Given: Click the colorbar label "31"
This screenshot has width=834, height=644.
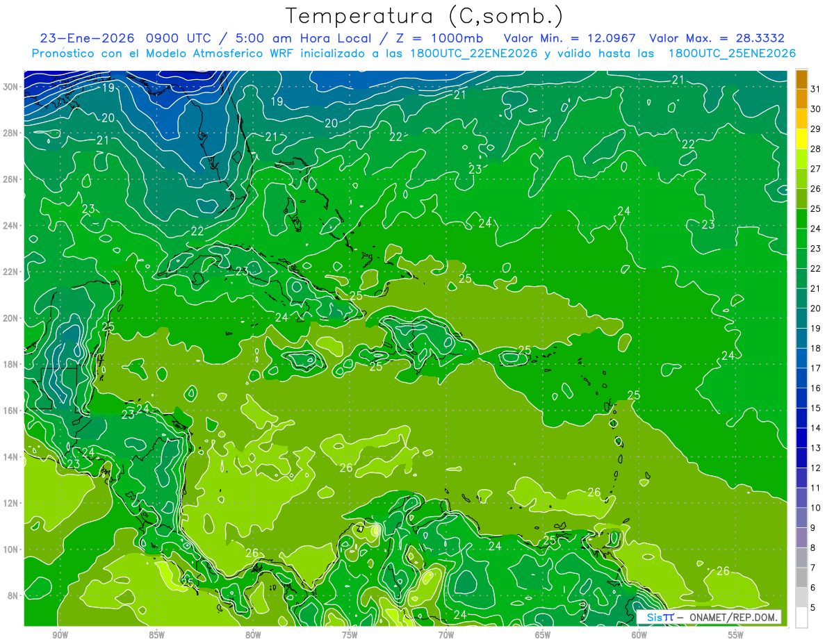Looking at the screenshot, I should [x=816, y=89].
